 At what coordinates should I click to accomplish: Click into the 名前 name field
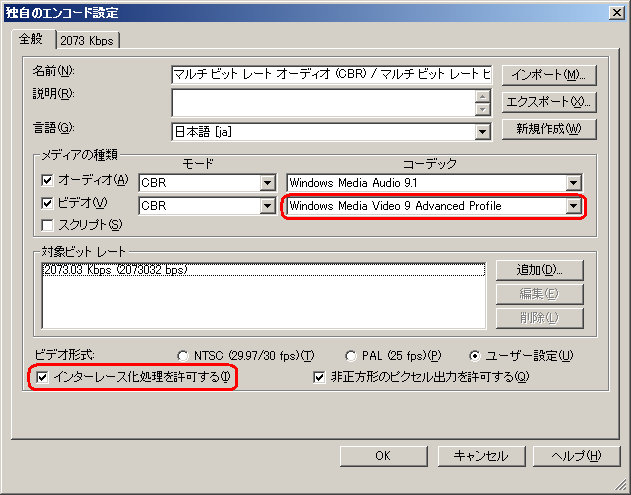pos(332,74)
